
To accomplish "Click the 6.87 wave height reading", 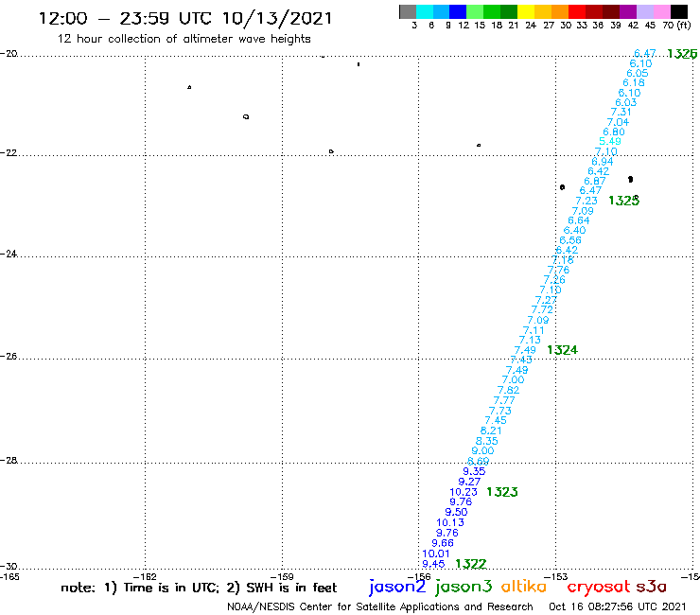I will coord(595,182).
